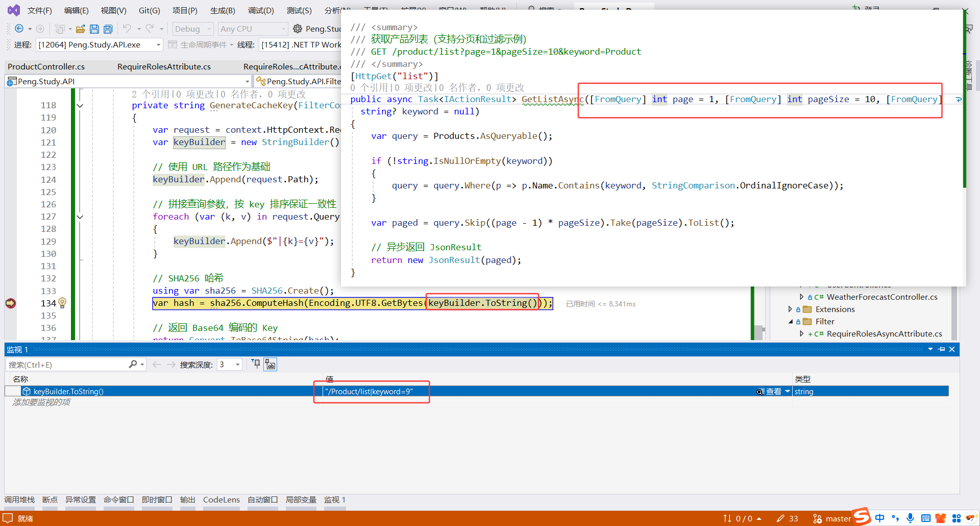Click the Visual Studio logo icon
Screen dimensions: 980x526
tap(14, 10)
